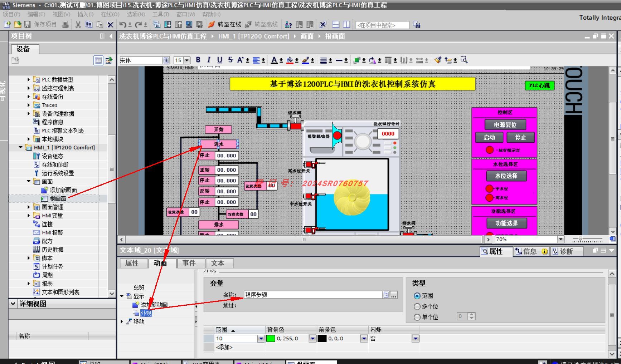Open the 视图(V) menu
This screenshot has height=364, width=621.
point(62,14)
